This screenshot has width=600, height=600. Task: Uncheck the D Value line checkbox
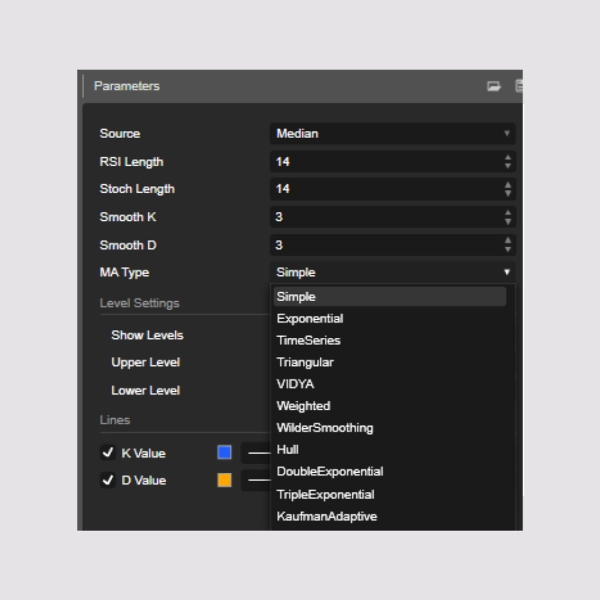108,480
